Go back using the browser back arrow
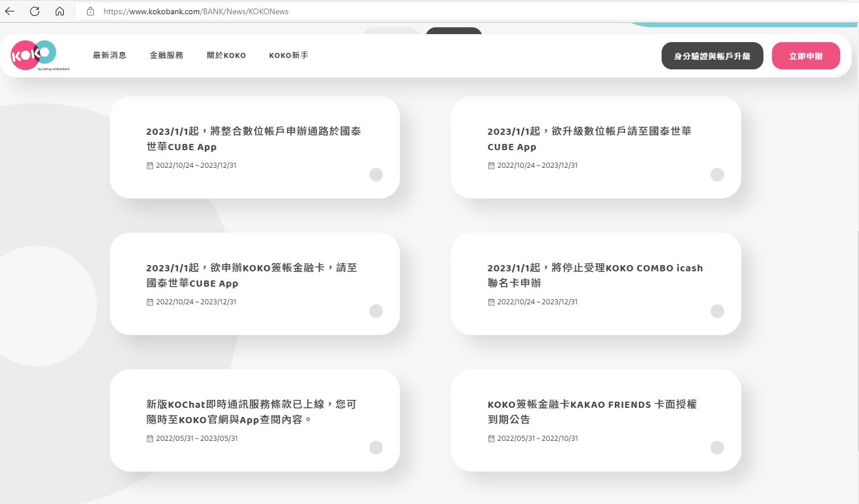This screenshot has width=859, height=504. click(10, 11)
